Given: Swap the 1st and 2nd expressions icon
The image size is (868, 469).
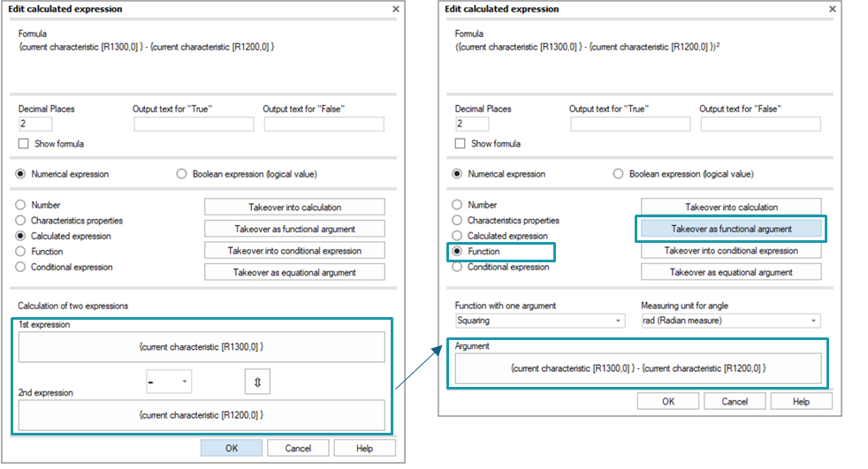Looking at the screenshot, I should point(257,382).
